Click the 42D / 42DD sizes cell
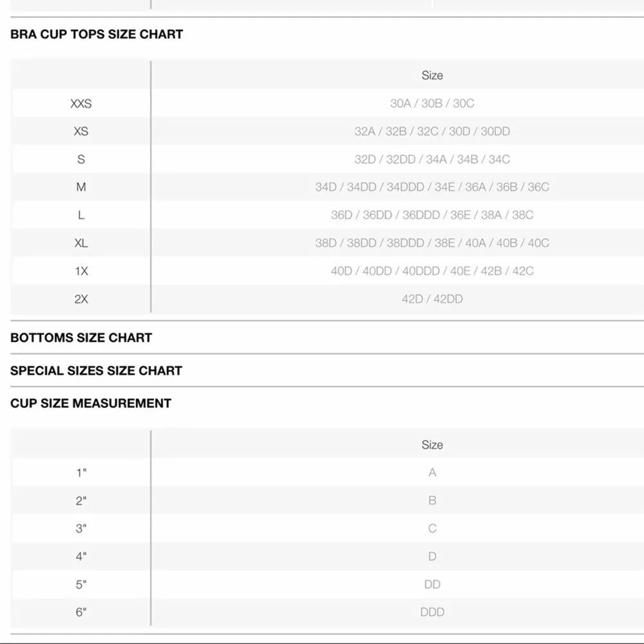Image resolution: width=644 pixels, height=644 pixels. click(x=432, y=299)
